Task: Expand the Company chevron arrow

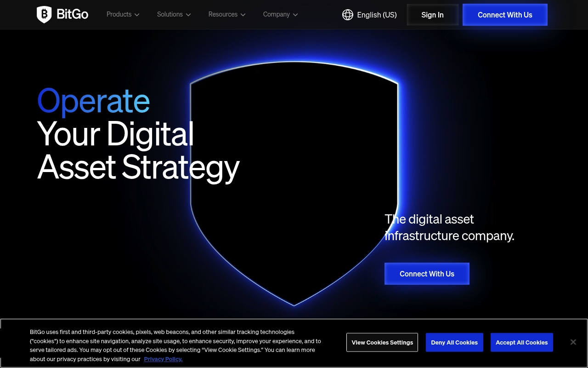Action: (295, 15)
